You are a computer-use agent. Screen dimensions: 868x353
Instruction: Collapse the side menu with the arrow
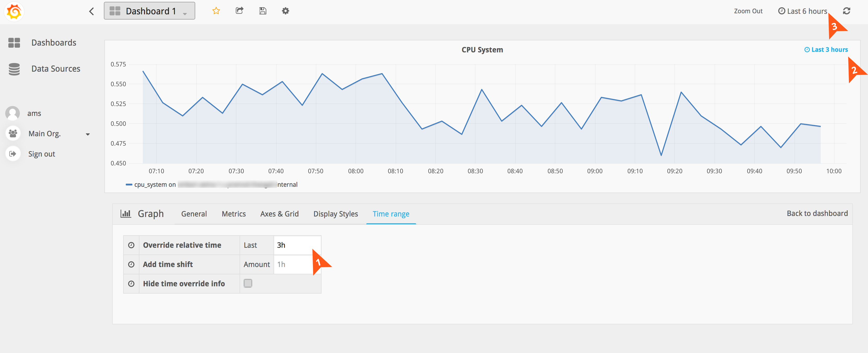(x=91, y=11)
